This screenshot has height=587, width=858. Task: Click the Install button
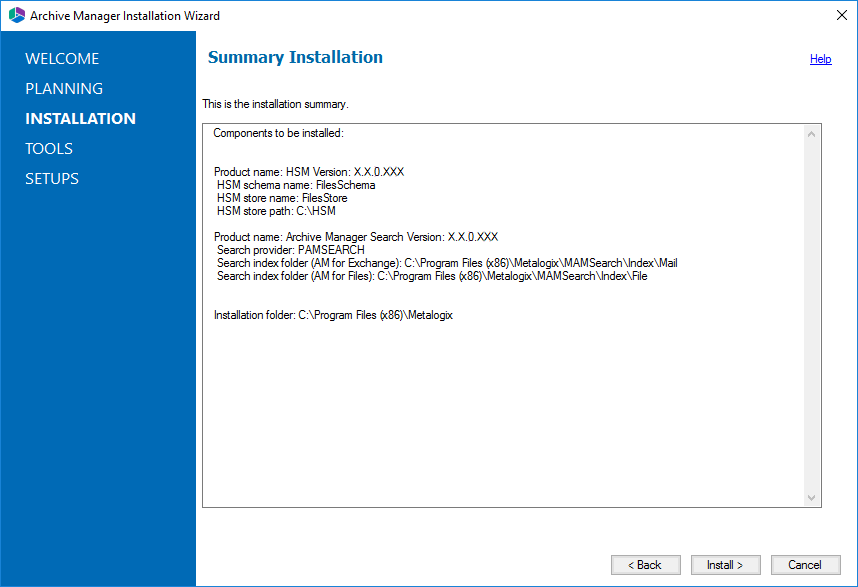tap(726, 565)
